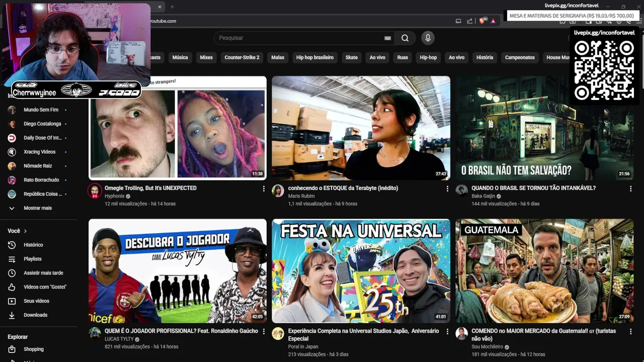Open the Você section chevron
This screenshot has height=362, width=644.
point(25,231)
